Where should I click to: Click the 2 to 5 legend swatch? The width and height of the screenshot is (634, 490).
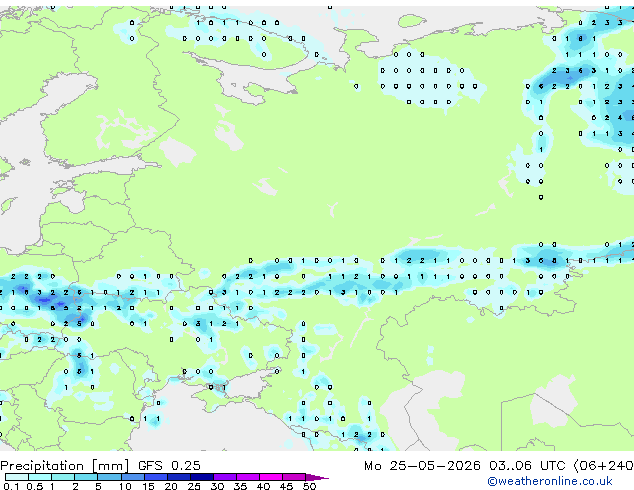(x=86, y=477)
